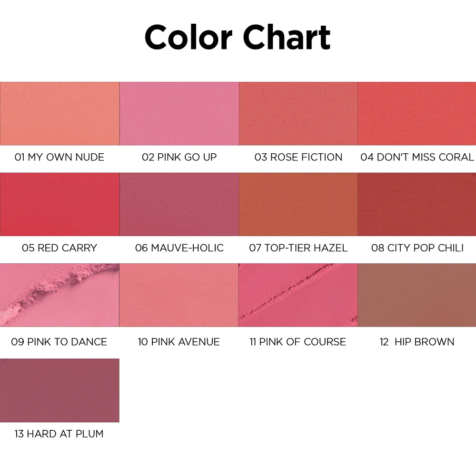Viewport: 476px width, 476px height.
Task: Click the "06 MAUVE-HOLIC" text label
Action: point(179,248)
